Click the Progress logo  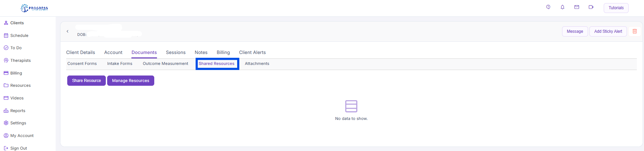tap(34, 8)
